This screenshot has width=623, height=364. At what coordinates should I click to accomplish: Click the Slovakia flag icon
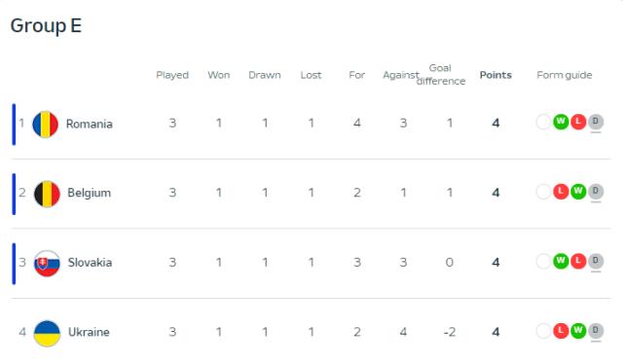47,264
